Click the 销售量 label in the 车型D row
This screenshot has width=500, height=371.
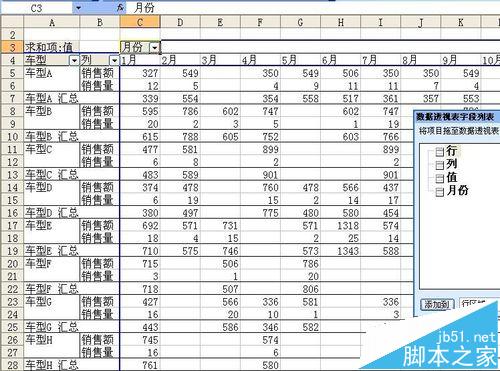coord(98,200)
